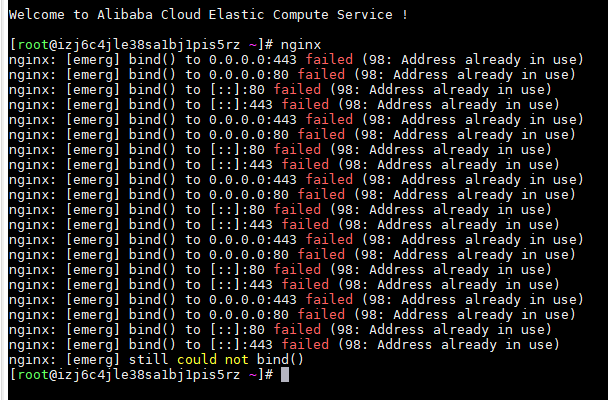Click the Welcome to Alibaba Cloud banner line
Viewport: 608px width, 400px height.
tap(208, 15)
